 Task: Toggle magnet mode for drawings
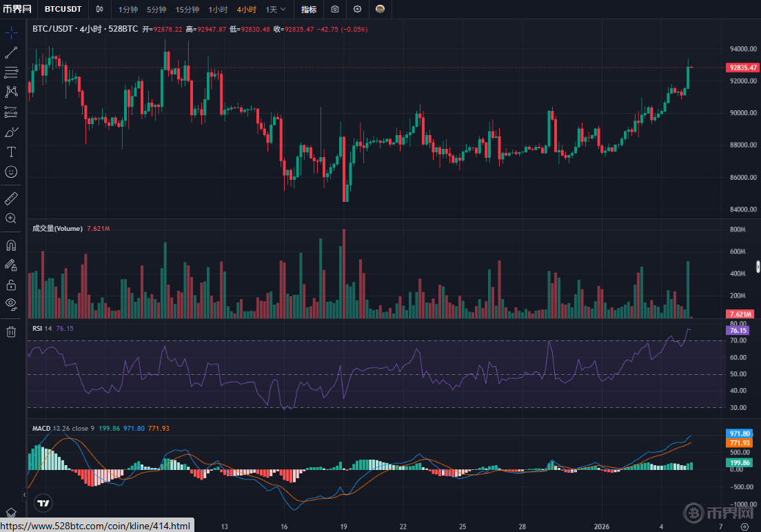[x=11, y=245]
